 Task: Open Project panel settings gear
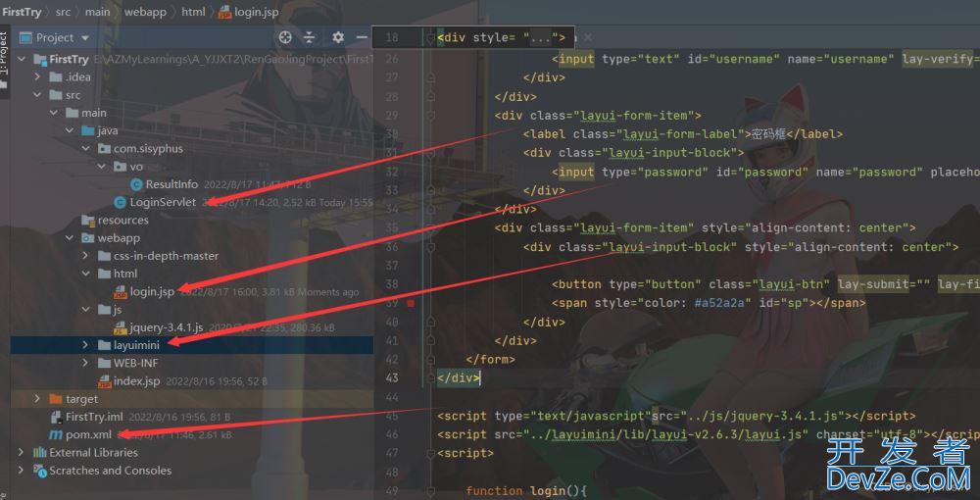(x=338, y=37)
